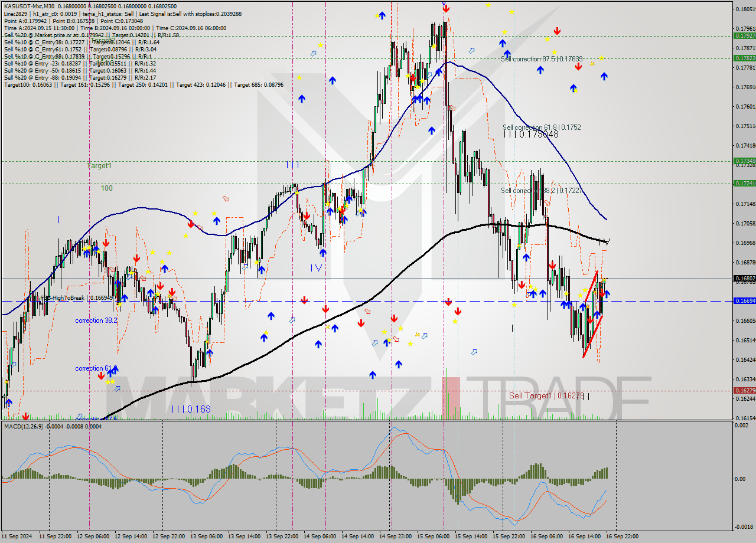The height and width of the screenshot is (543, 756).
Task: Click the green 'Target1' label
Action: (99, 166)
